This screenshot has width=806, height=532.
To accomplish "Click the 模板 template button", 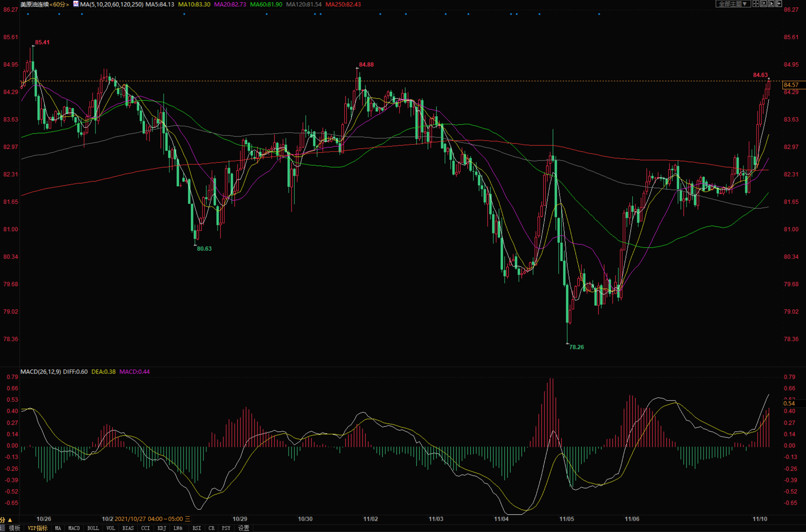I will tap(14, 528).
